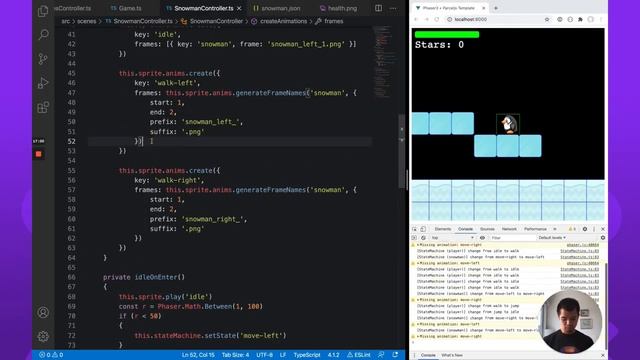Switch to the DevTools Sources tab
Image resolution: width=640 pixels, height=360 pixels.
pyautogui.click(x=487, y=229)
